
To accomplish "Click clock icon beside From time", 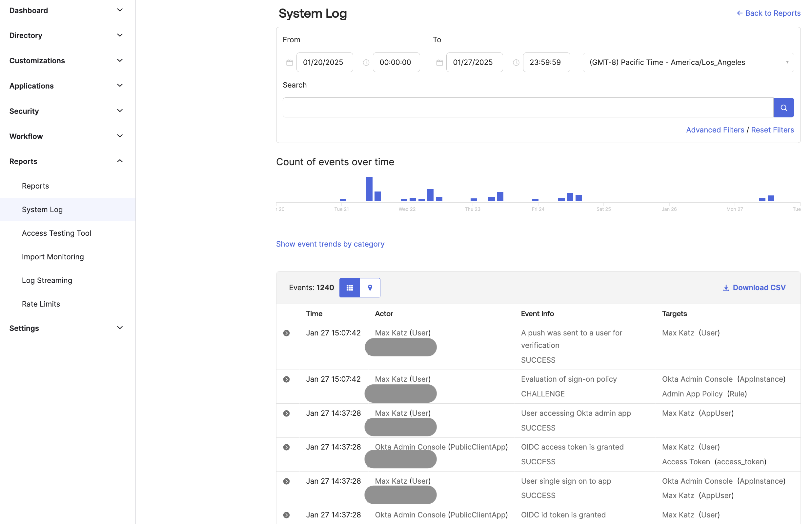I will pyautogui.click(x=366, y=63).
